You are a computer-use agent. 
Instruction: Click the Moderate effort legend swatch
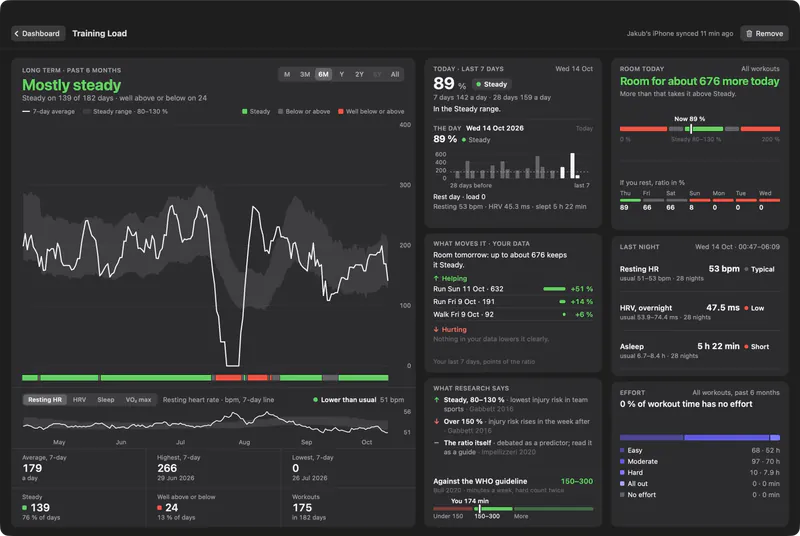click(x=622, y=462)
